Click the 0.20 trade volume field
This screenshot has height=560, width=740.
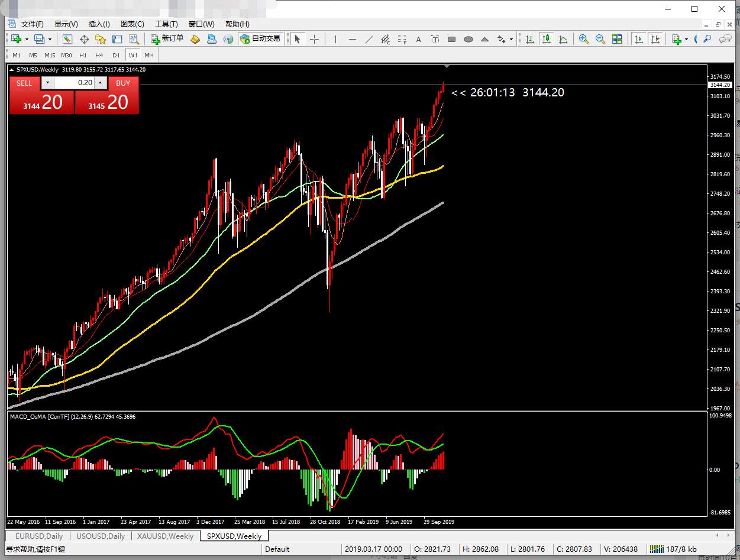[x=74, y=83]
